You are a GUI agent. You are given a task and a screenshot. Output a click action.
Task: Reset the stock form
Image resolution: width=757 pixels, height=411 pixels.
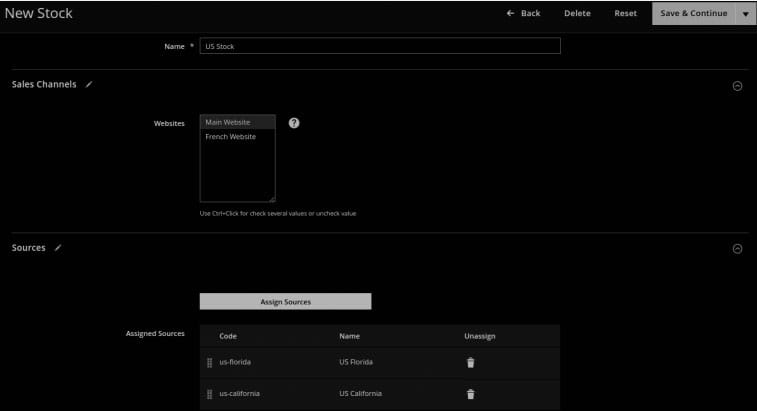pyautogui.click(x=625, y=13)
